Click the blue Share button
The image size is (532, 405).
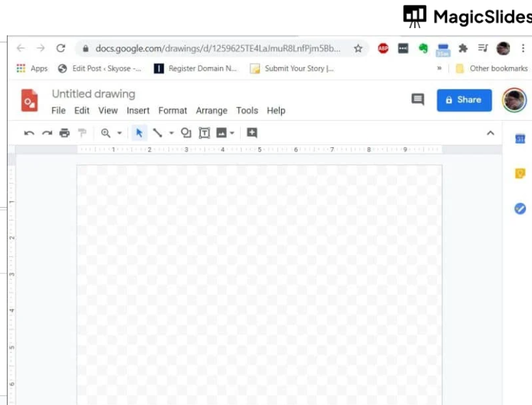point(464,100)
